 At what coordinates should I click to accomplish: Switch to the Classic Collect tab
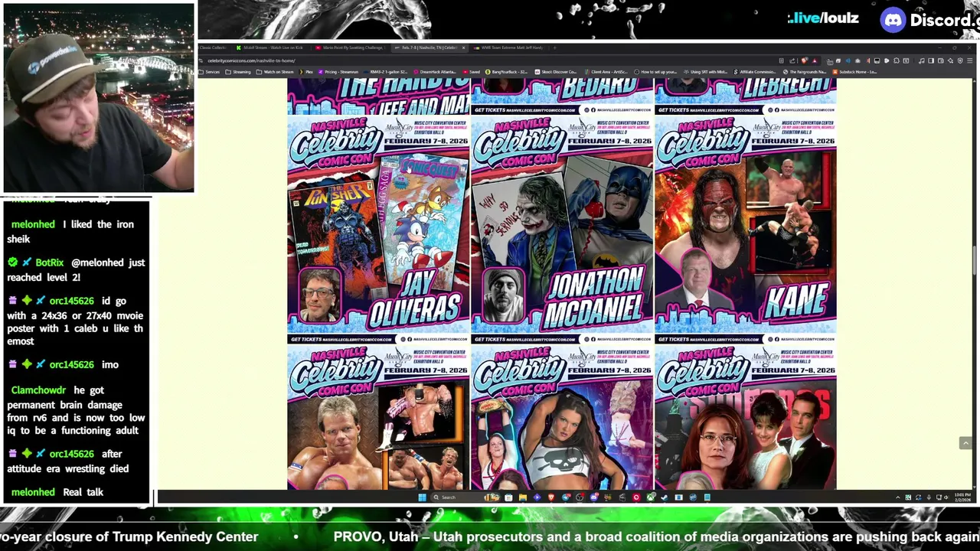click(213, 47)
